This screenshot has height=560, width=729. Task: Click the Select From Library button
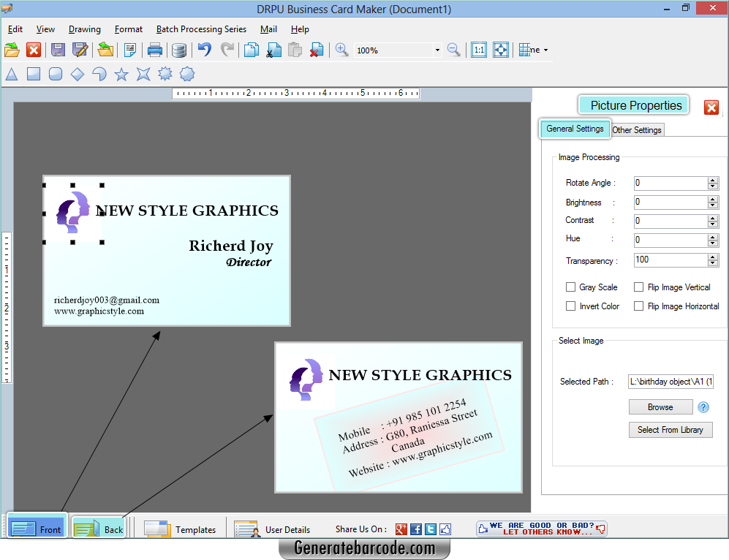point(670,430)
